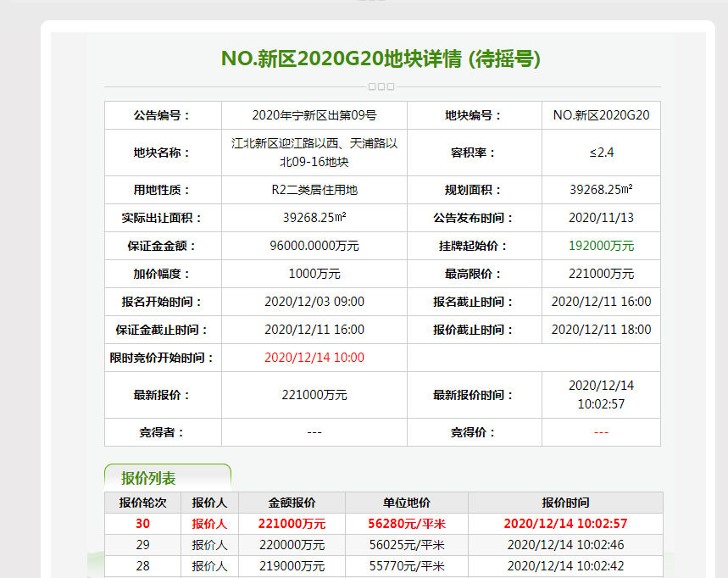Click the 金额报价 column header
The width and height of the screenshot is (728, 578).
coord(292,503)
